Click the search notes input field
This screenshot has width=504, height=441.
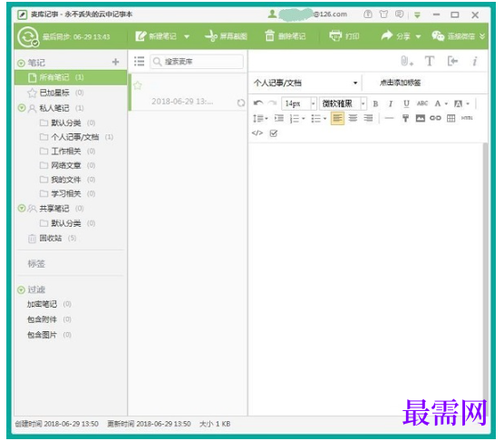tap(197, 62)
